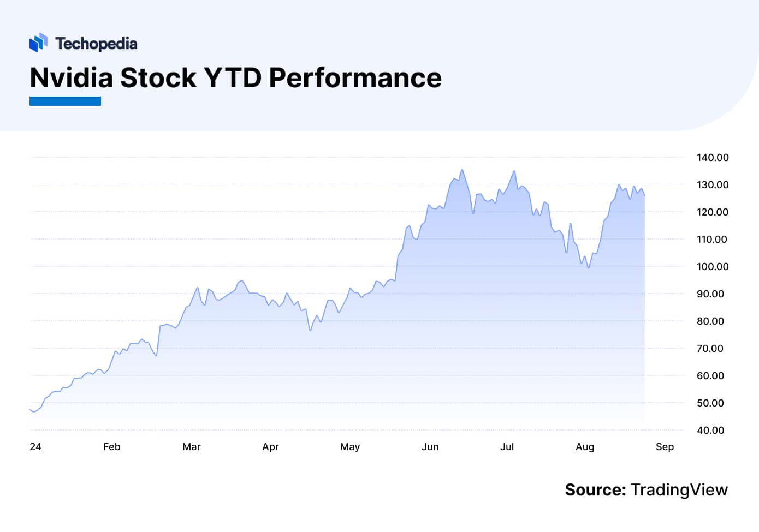Click the Sep label on x-axis
Screen dimensions: 759x532
click(665, 447)
